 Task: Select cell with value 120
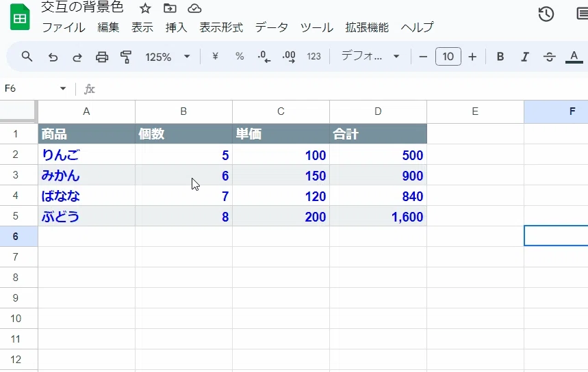click(281, 196)
